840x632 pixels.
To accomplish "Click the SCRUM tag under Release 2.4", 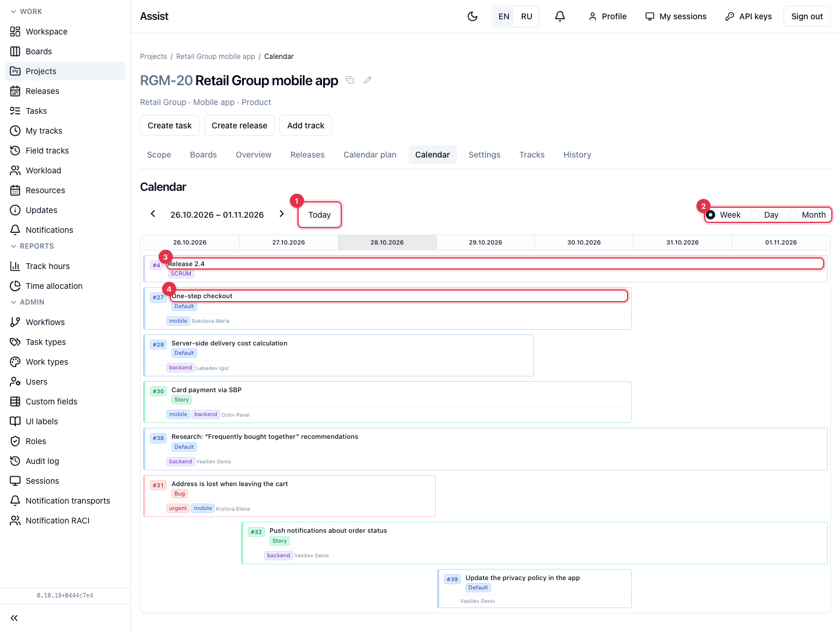I will pos(181,274).
